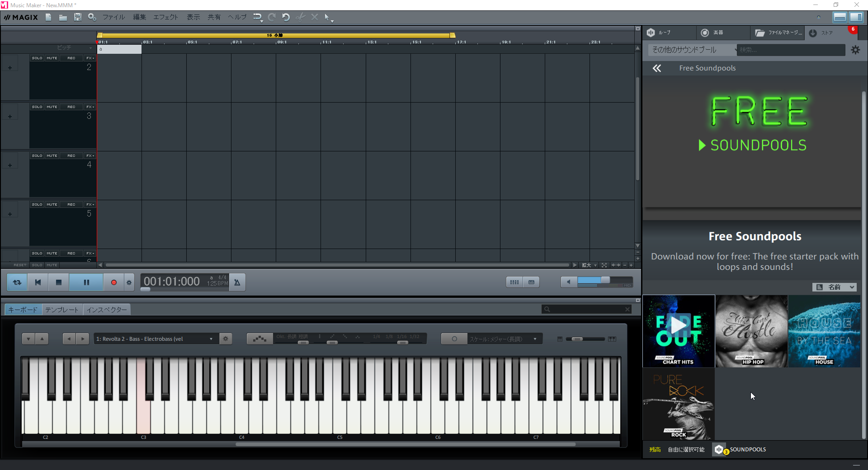Arm REC on track 4
Screen dimensions: 868x470
click(x=71, y=155)
